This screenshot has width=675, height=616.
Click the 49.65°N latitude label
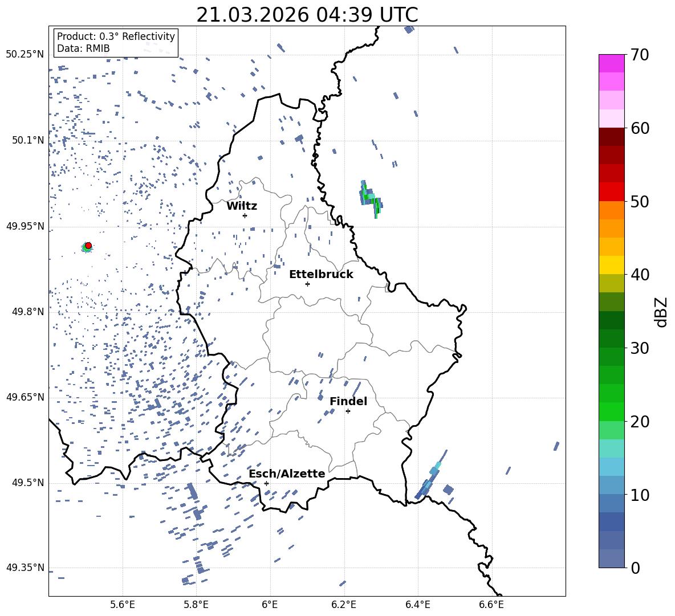point(25,397)
